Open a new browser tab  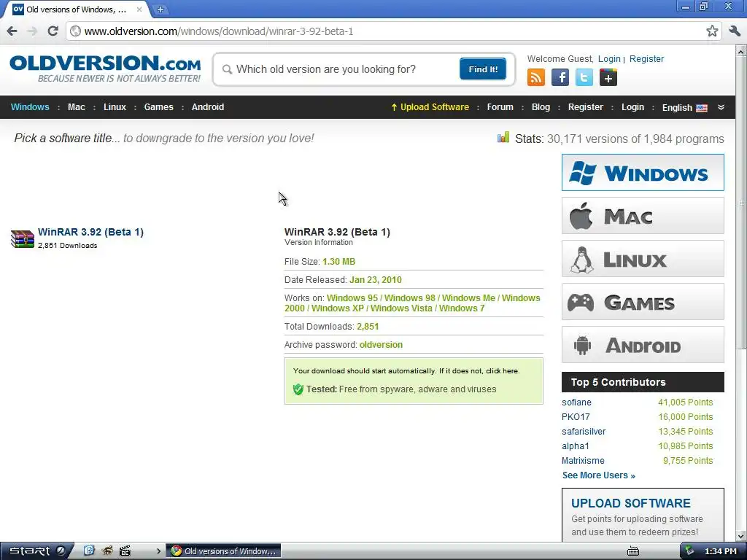coord(160,9)
